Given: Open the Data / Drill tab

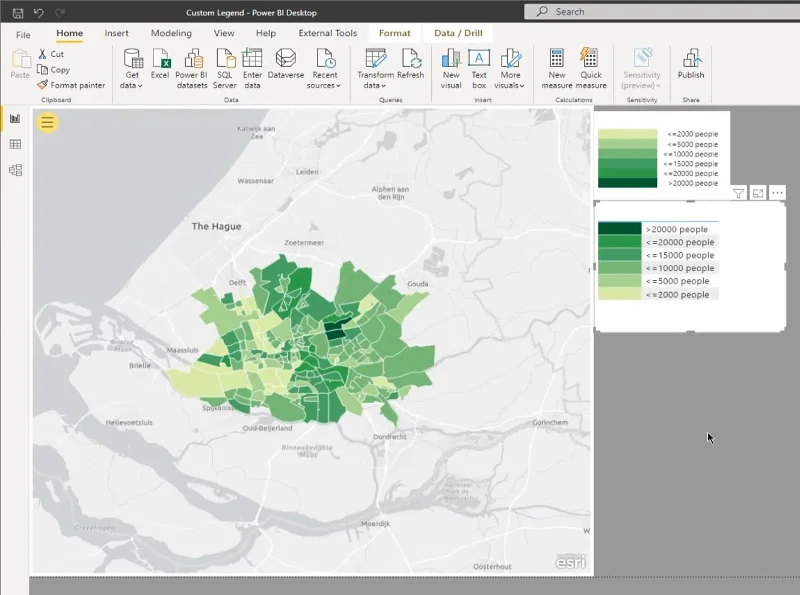Looking at the screenshot, I should coord(458,33).
